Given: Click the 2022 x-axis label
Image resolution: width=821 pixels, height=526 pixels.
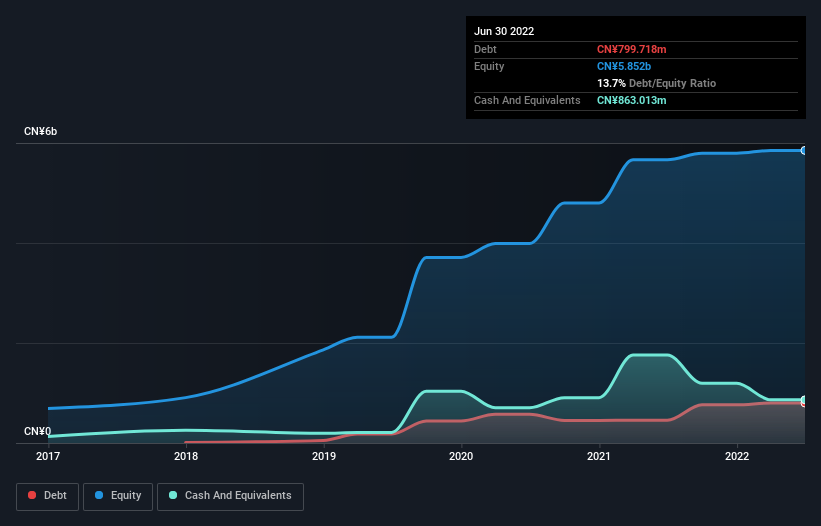Looking at the screenshot, I should 737,456.
